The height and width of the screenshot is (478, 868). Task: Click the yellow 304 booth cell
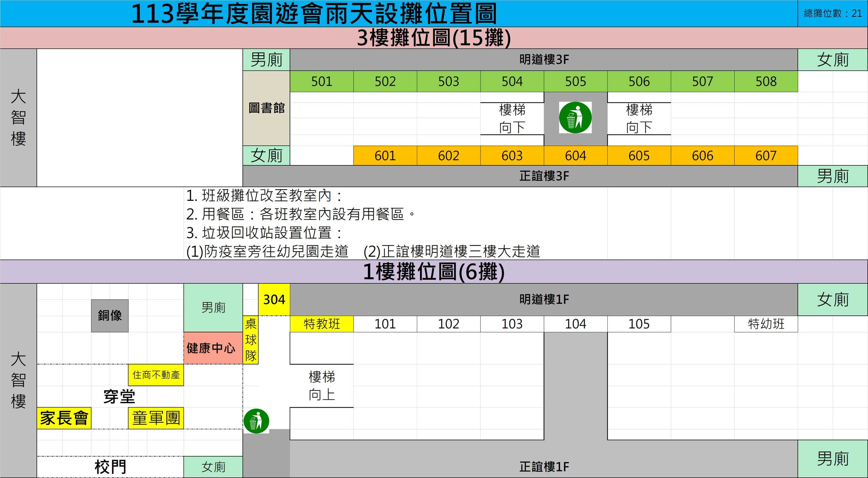click(x=274, y=300)
